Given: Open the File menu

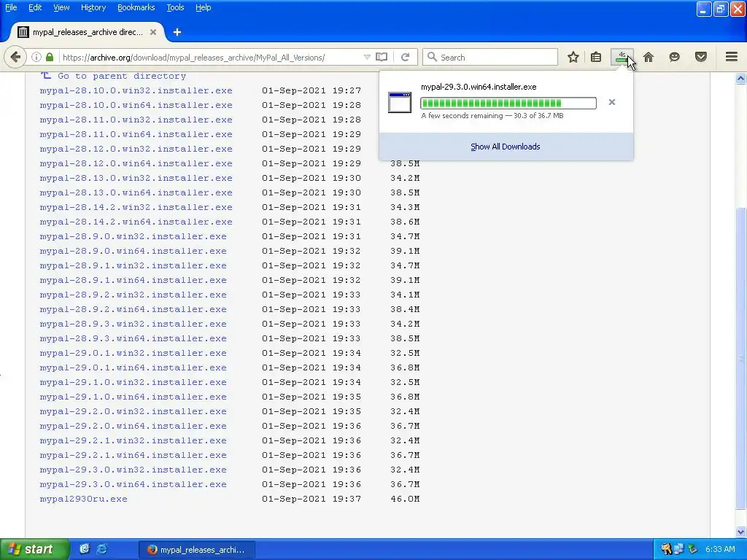Looking at the screenshot, I should click(x=11, y=7).
